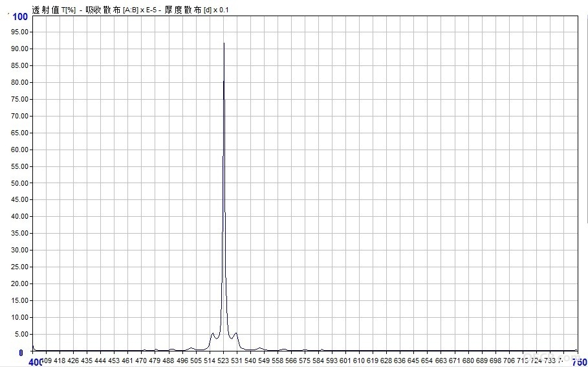Viewport: 588px width, 367px height.
Task: Click the 90.00 label on the vertical axis
Action: click(x=20, y=49)
